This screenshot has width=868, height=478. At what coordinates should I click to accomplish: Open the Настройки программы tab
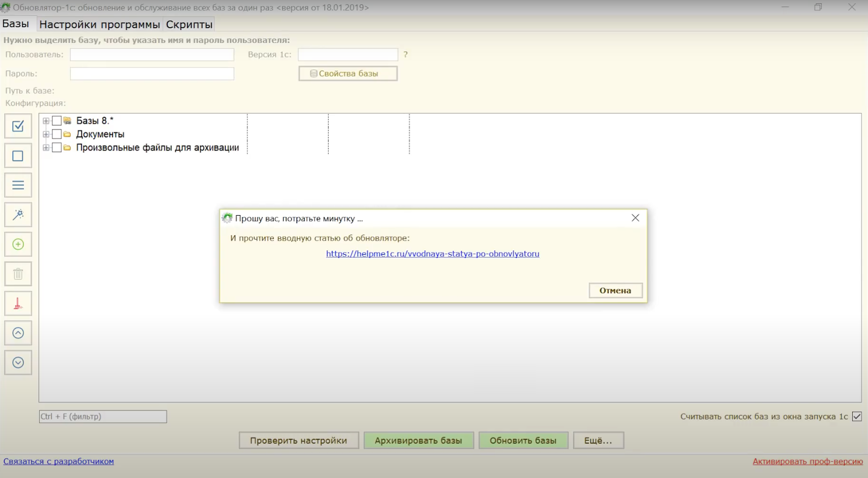(x=99, y=24)
